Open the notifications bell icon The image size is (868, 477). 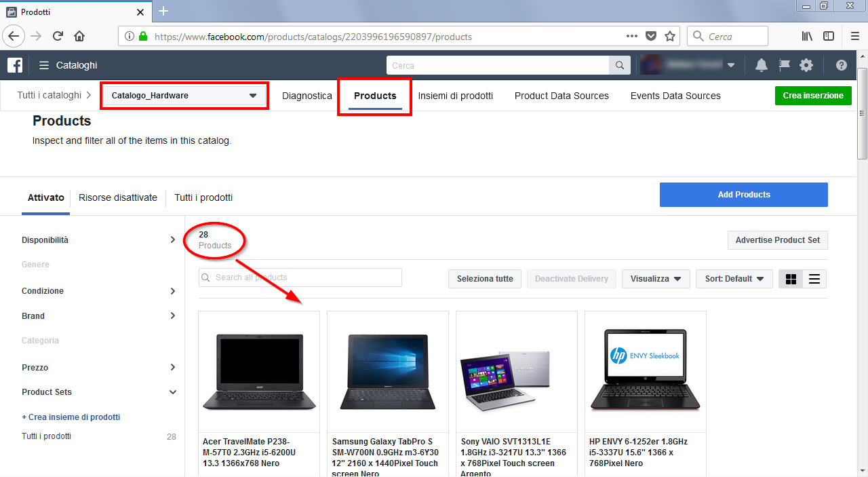tap(762, 65)
